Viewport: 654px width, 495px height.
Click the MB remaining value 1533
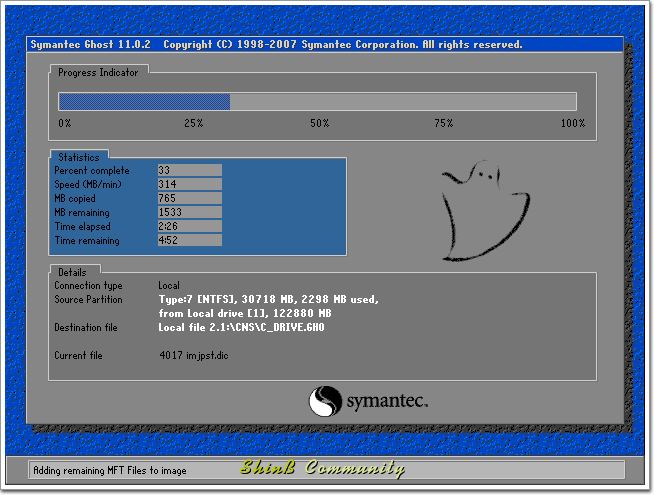coord(190,212)
